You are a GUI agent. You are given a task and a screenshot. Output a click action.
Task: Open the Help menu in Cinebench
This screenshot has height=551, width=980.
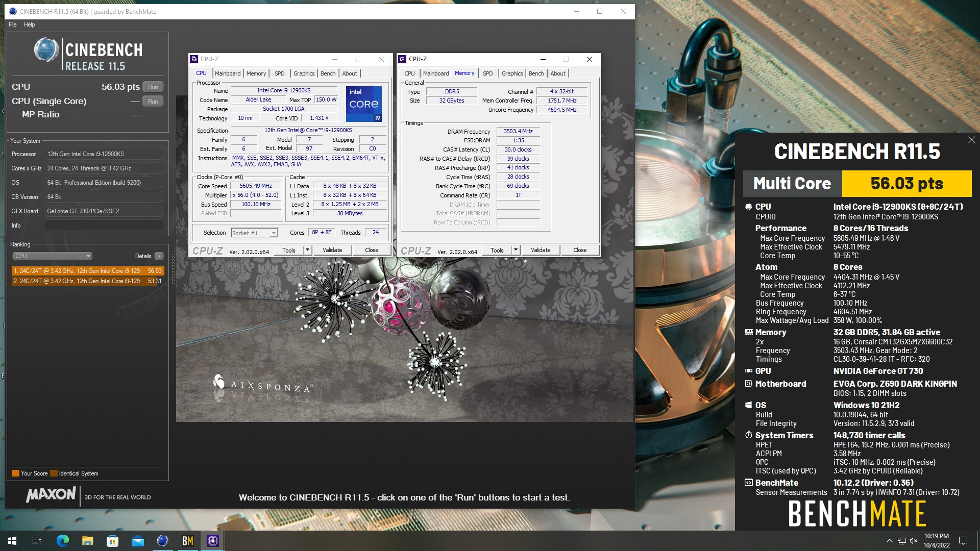pyautogui.click(x=30, y=24)
